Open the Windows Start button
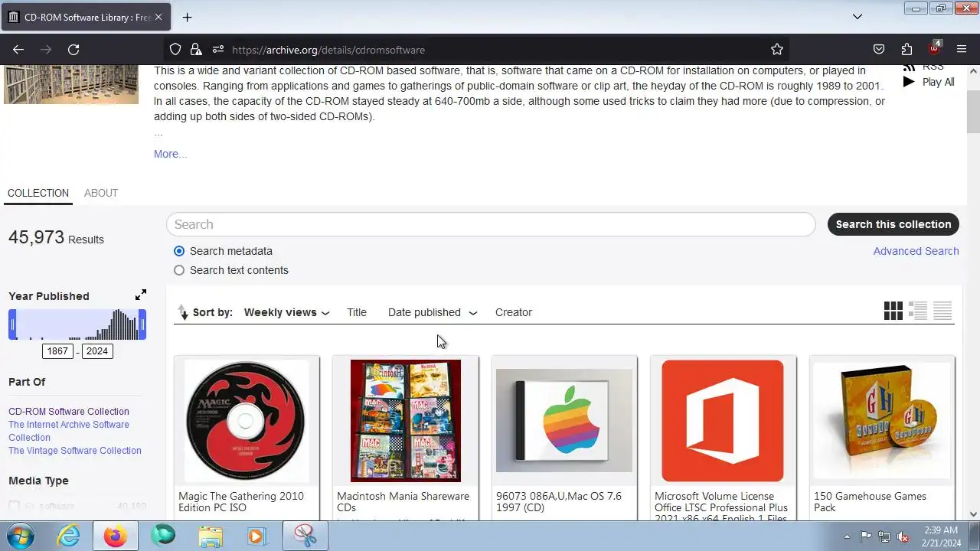 21,536
